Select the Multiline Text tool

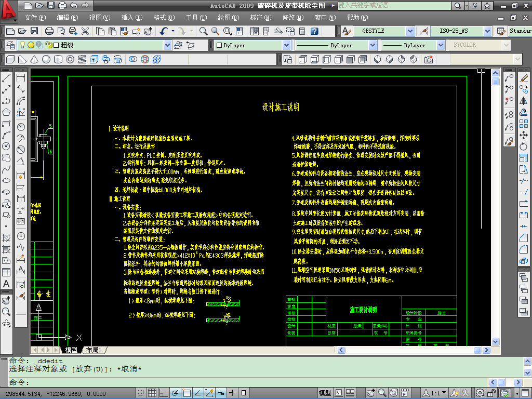(6, 284)
